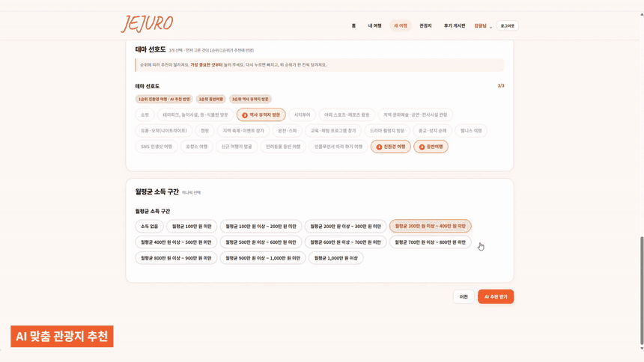Click the JEJURO logo
Image resolution: width=644 pixels, height=362 pixels.
(x=147, y=23)
